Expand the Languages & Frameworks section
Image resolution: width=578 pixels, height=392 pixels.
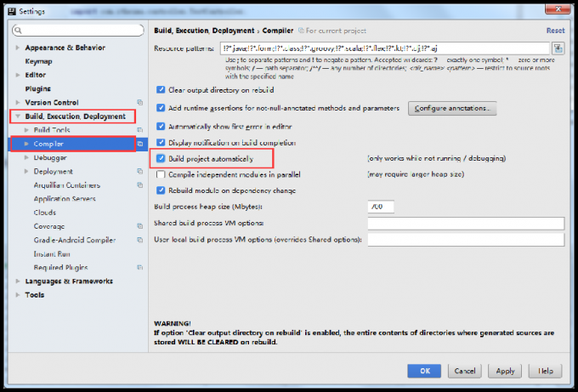18,281
